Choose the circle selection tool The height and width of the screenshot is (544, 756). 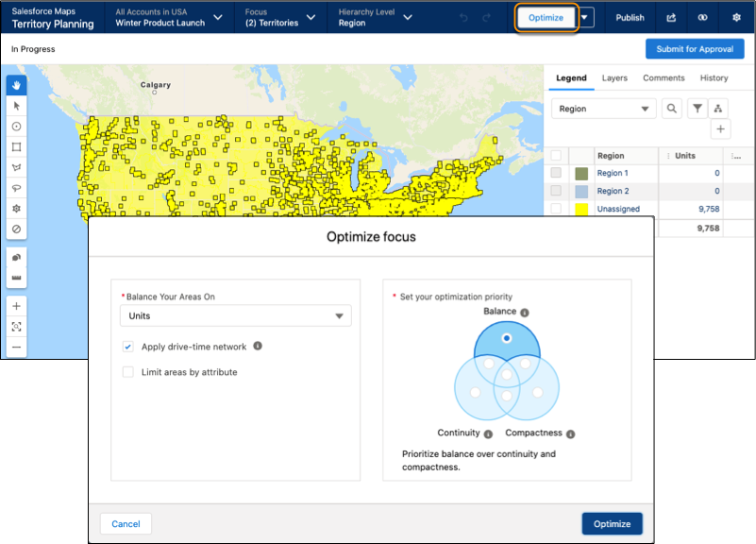(x=16, y=127)
